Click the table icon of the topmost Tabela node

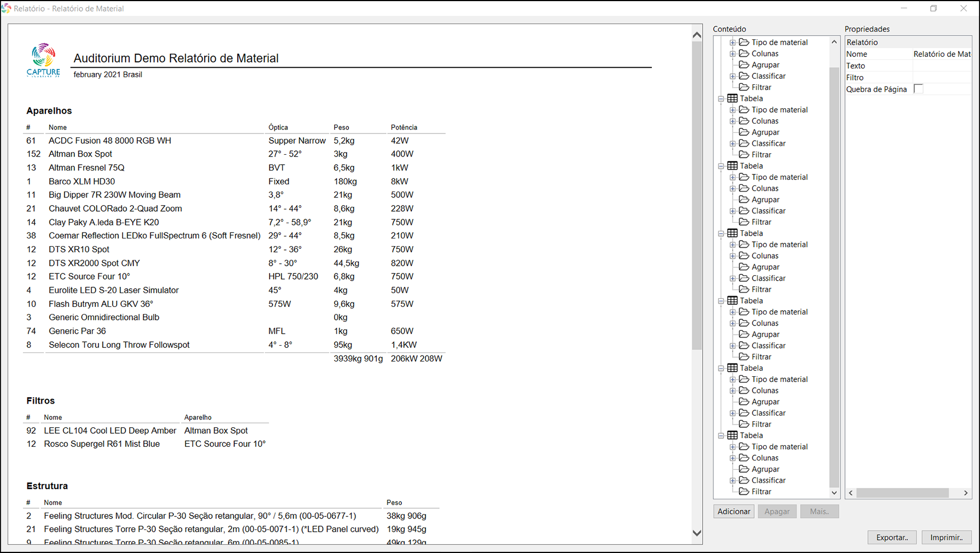(x=732, y=98)
